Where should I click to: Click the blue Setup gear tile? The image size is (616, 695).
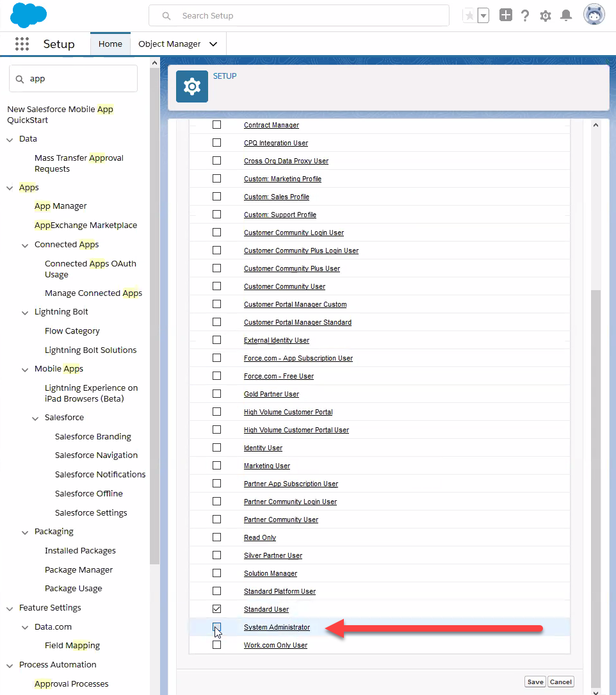point(192,86)
